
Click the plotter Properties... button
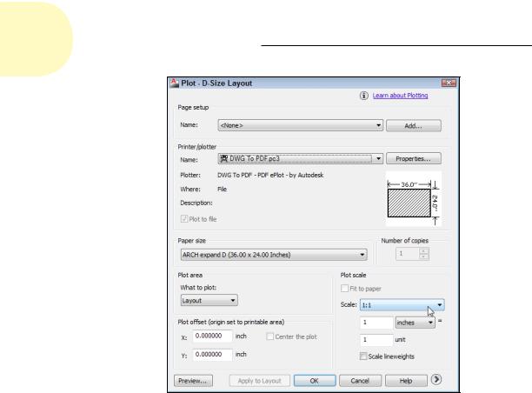pyautogui.click(x=414, y=158)
